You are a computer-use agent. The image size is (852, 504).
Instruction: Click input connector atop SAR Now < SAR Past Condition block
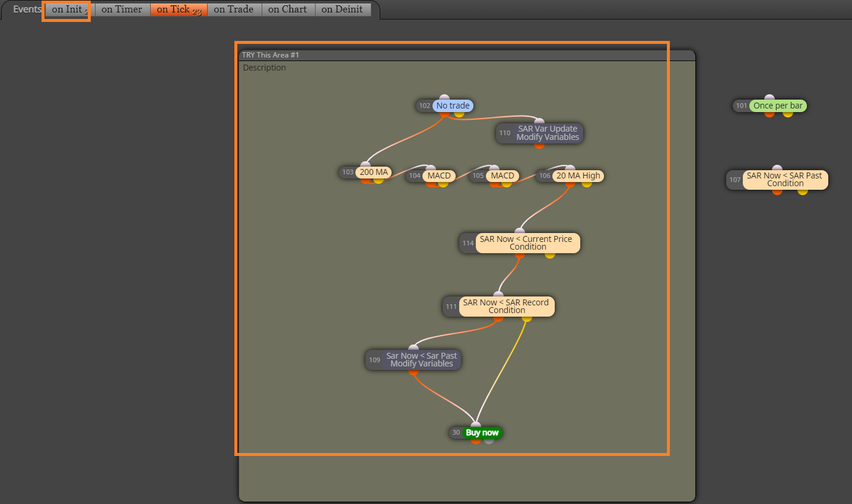pos(777,169)
